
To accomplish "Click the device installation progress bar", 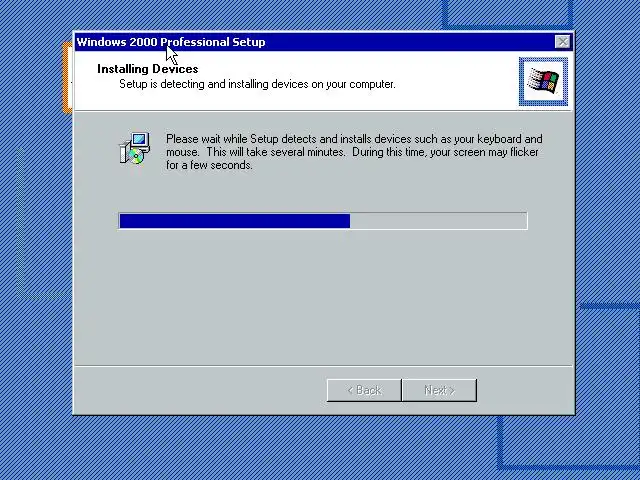I will tap(323, 221).
